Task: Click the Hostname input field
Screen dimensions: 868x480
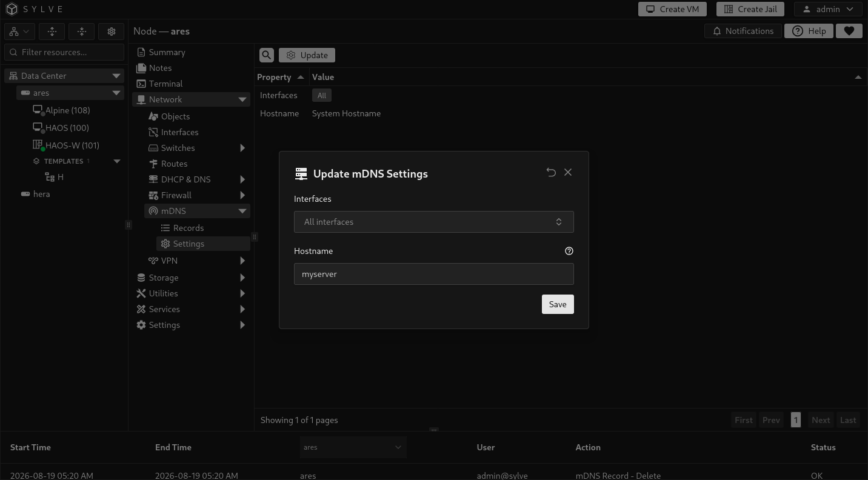Action: 434,274
